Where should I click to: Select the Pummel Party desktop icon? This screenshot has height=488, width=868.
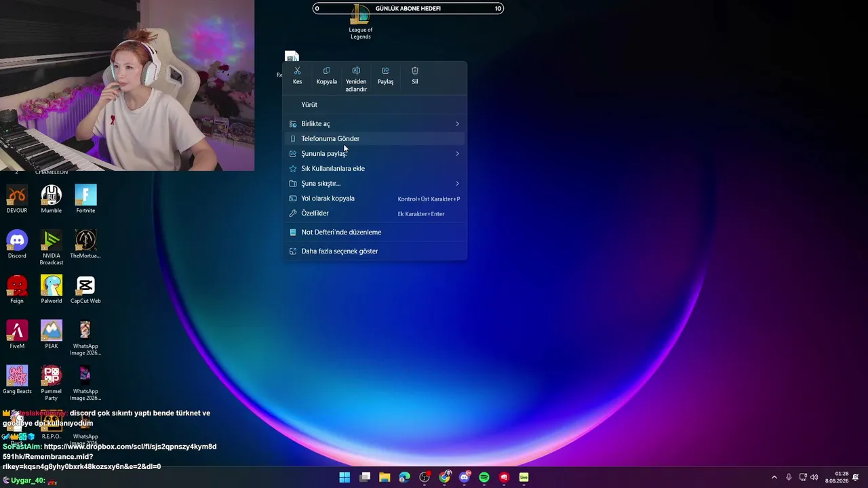52,383
